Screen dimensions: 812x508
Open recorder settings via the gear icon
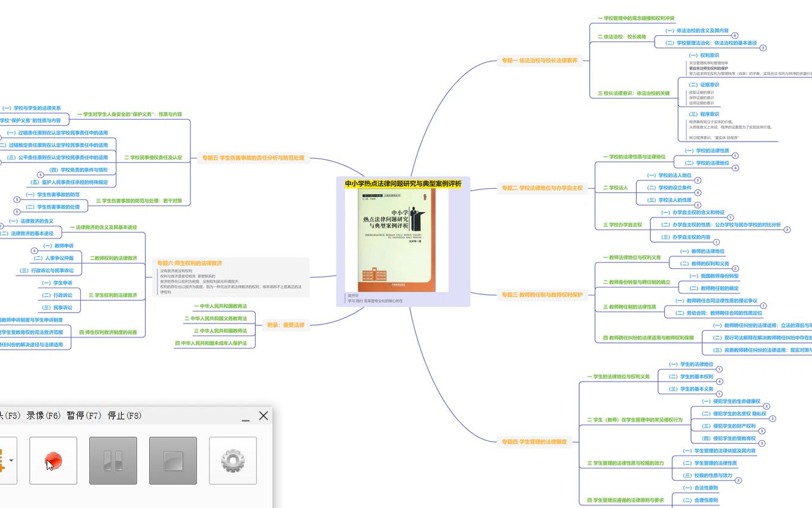[x=233, y=461]
